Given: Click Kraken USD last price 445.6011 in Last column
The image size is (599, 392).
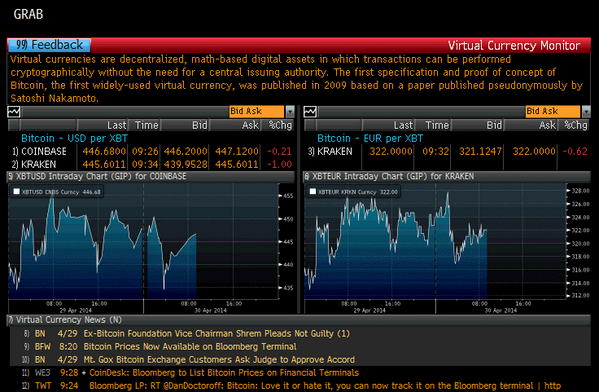Looking at the screenshot, I should 104,164.
